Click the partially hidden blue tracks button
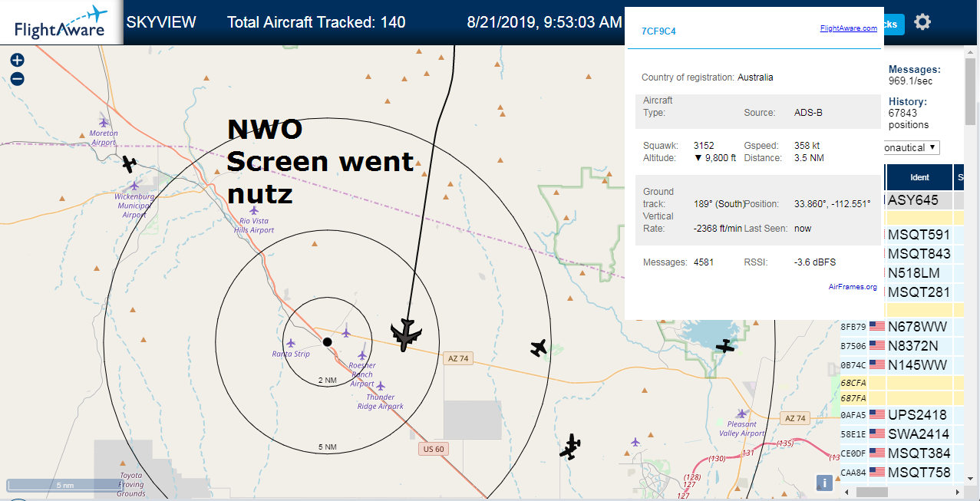Screen dimensions: 980x501 894,24
